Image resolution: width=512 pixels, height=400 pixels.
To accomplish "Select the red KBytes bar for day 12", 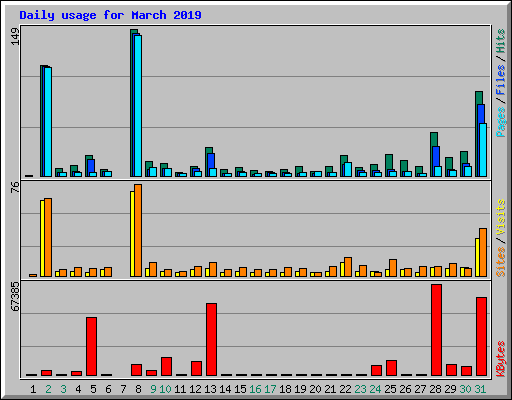I will tap(196, 369).
